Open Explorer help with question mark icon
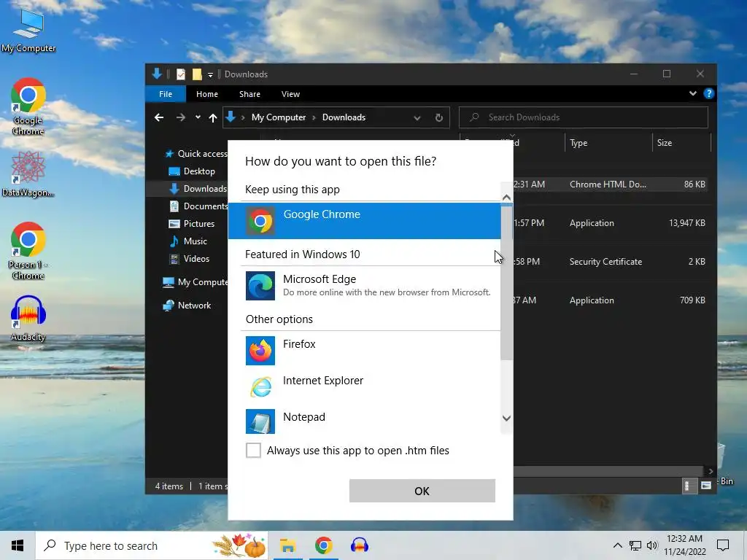Viewport: 747px width, 560px height. point(709,93)
